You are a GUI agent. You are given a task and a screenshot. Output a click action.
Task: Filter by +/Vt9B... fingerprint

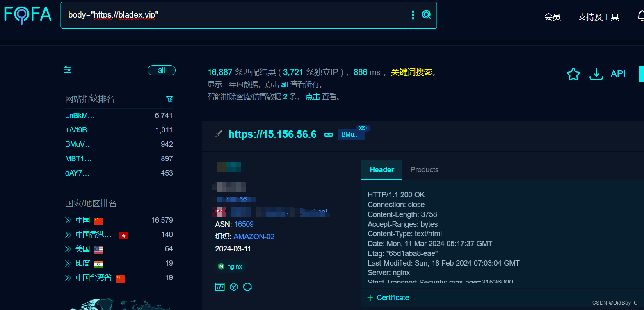[80, 130]
